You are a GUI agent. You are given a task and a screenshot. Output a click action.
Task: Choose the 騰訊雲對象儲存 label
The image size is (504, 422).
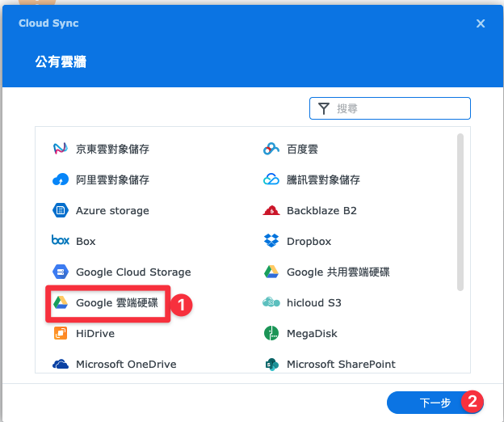pyautogui.click(x=323, y=179)
